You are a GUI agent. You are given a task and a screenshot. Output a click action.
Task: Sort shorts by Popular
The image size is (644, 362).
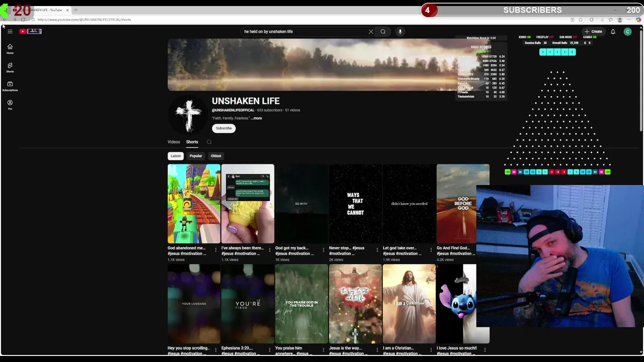[x=196, y=156]
